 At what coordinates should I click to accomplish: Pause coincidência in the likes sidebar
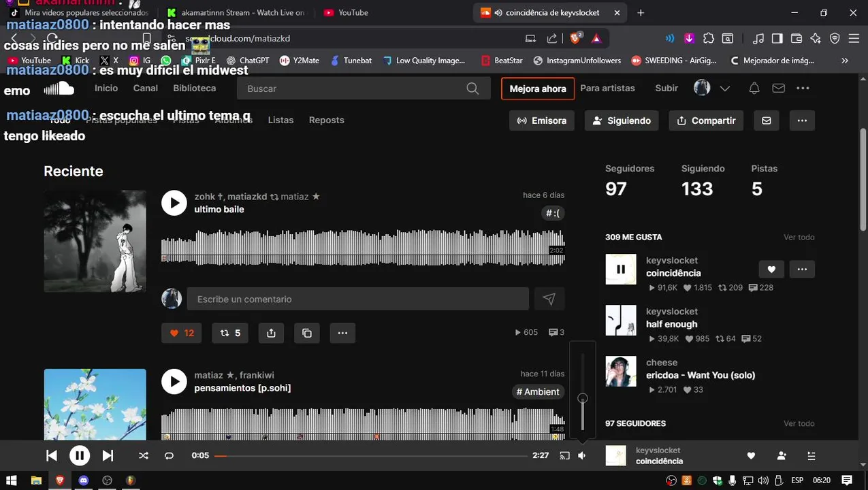coord(621,269)
